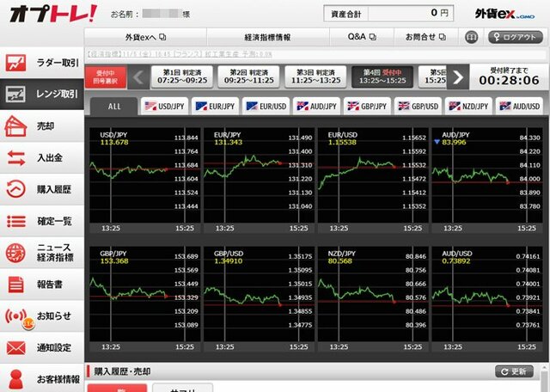Open 確定一覧 list icon
550x392 pixels.
coord(15,221)
